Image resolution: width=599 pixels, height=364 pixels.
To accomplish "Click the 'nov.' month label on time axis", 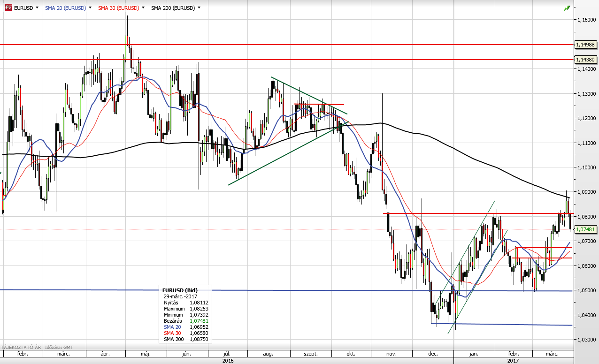I will (x=391, y=354).
